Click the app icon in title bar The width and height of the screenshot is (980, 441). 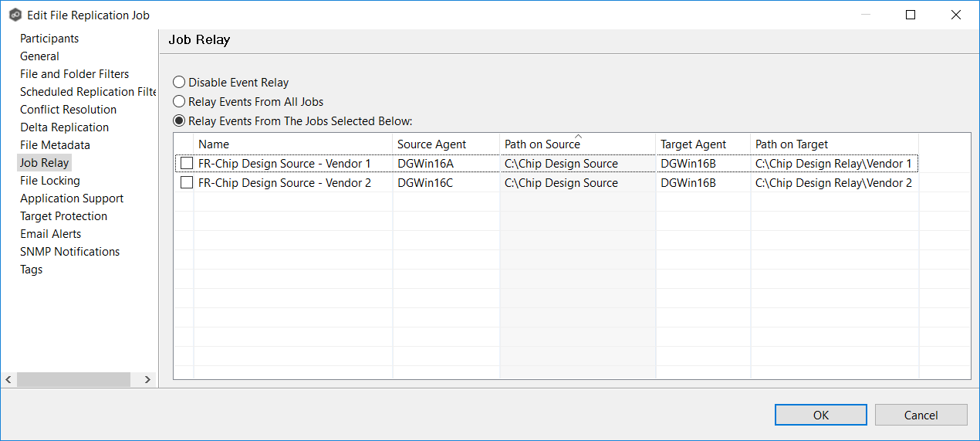pos(15,15)
